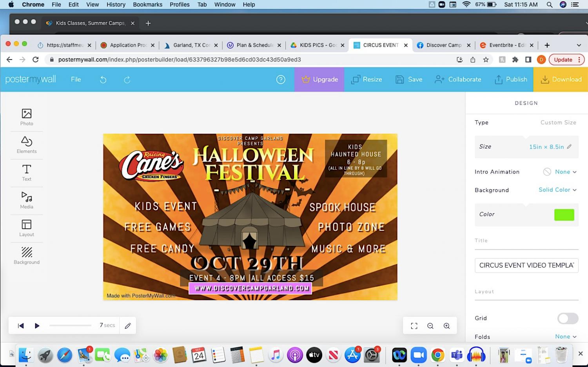Open the Elements panel

[27, 145]
